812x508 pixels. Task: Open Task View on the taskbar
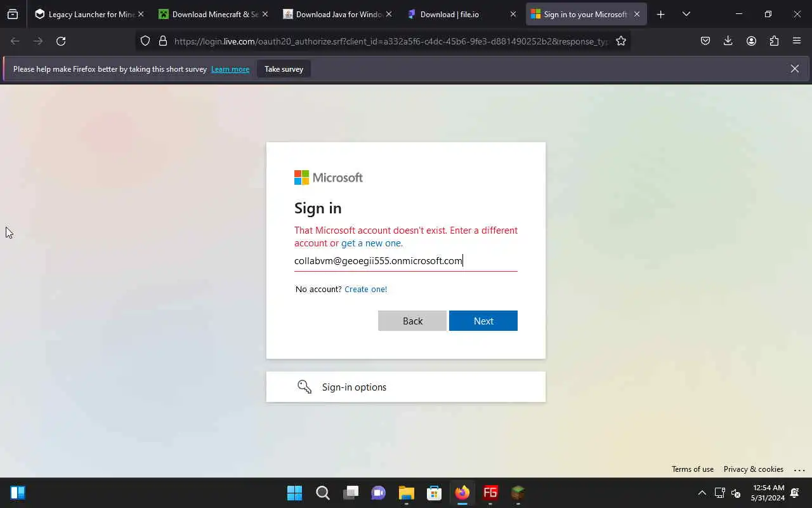(x=351, y=493)
